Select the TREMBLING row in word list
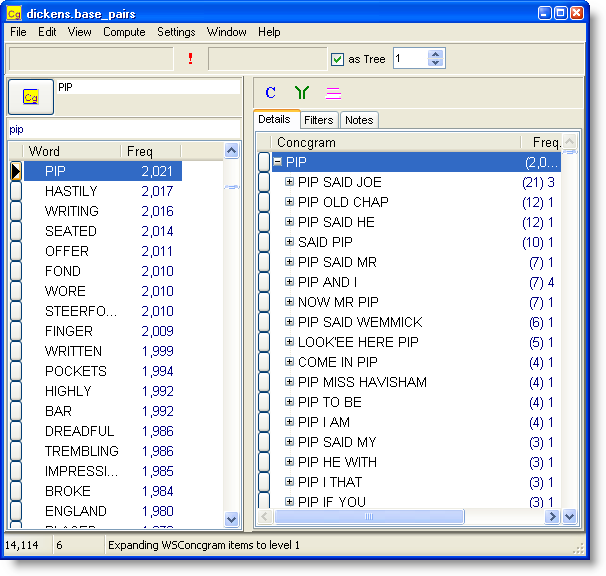This screenshot has width=606, height=576. click(x=103, y=451)
